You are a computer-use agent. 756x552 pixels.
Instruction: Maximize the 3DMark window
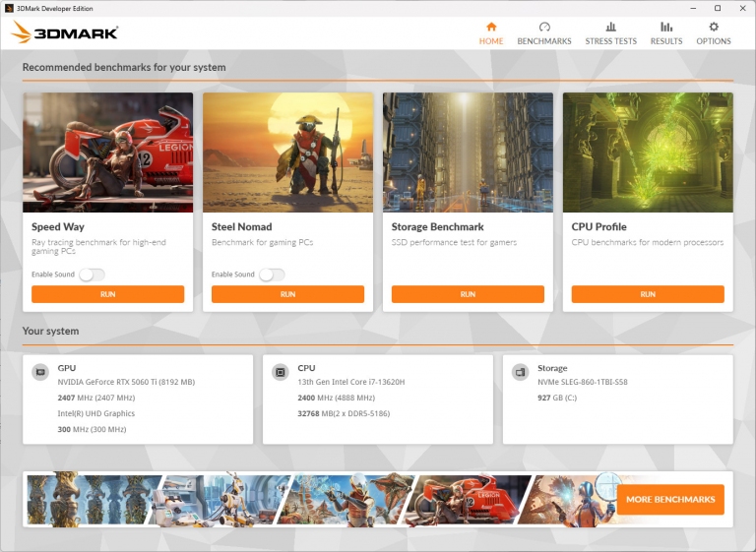click(x=718, y=8)
